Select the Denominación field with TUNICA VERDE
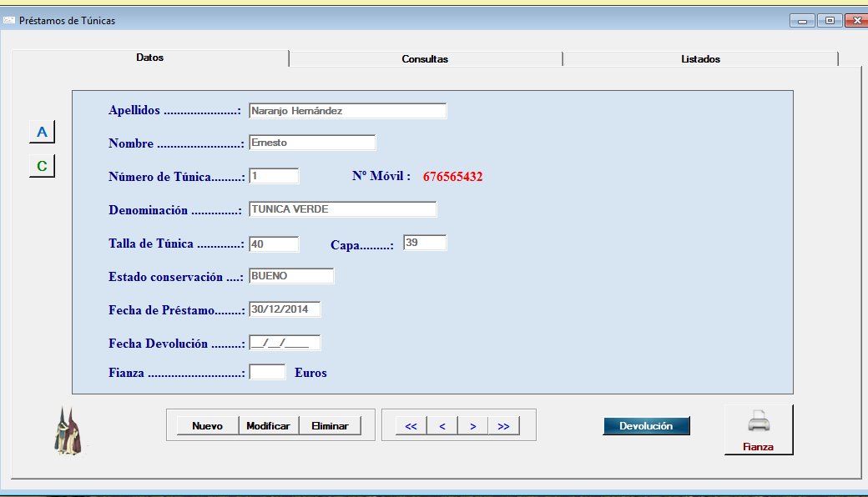 (342, 209)
